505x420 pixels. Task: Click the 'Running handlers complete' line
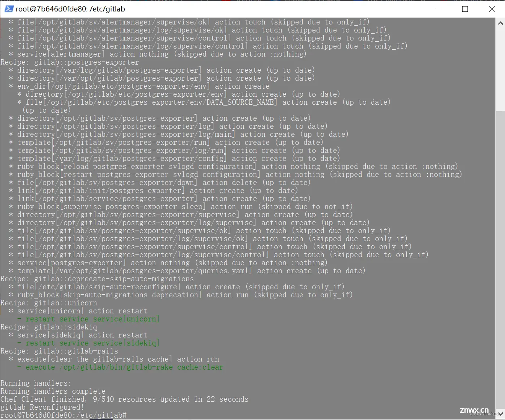(53, 391)
